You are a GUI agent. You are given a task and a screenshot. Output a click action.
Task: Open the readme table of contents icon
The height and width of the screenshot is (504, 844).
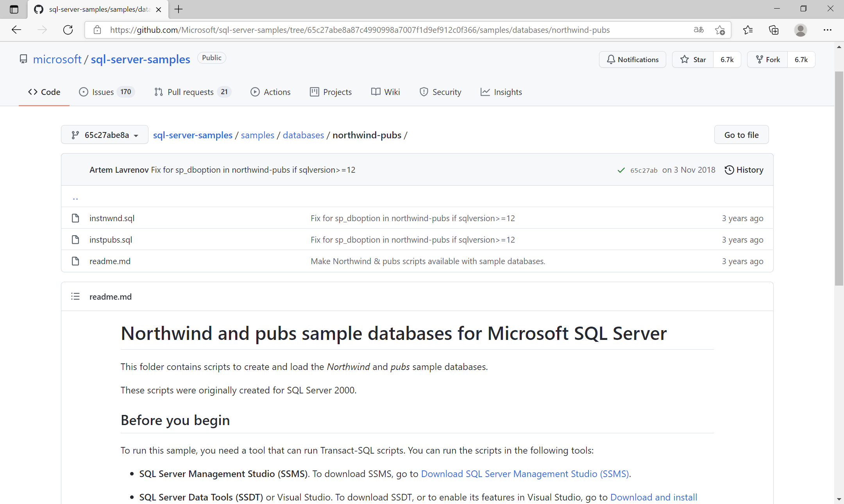[75, 297]
